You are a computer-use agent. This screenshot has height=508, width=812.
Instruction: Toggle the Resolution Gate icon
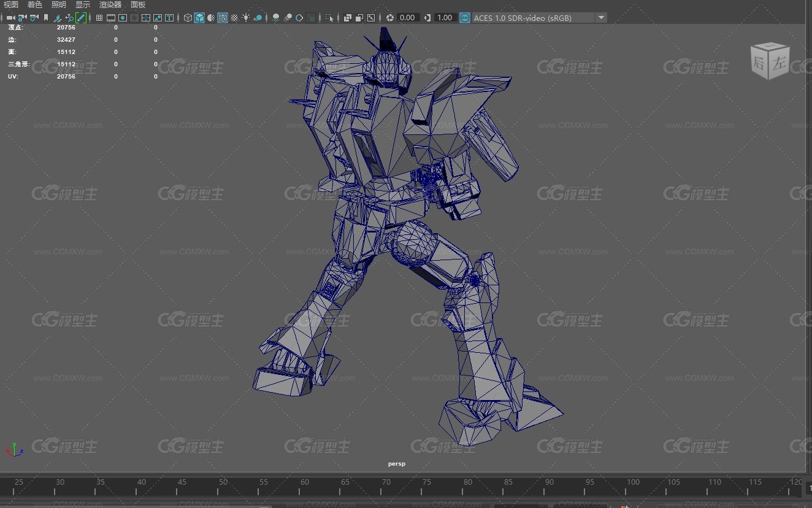(x=123, y=18)
